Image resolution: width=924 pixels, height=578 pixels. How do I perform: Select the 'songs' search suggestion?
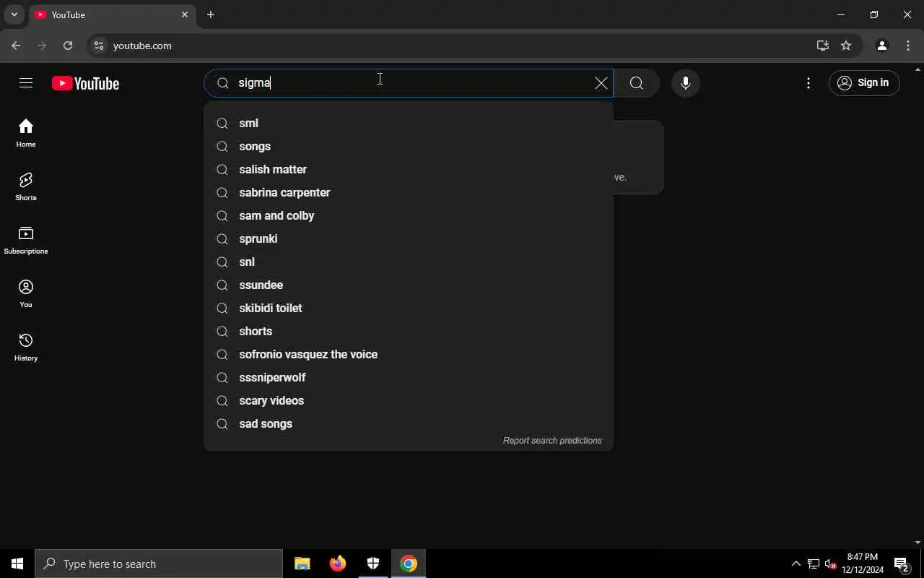click(x=409, y=146)
